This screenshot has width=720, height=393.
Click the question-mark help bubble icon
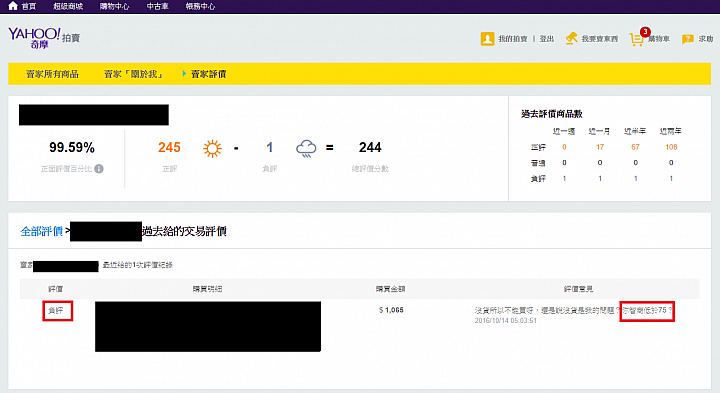click(687, 39)
